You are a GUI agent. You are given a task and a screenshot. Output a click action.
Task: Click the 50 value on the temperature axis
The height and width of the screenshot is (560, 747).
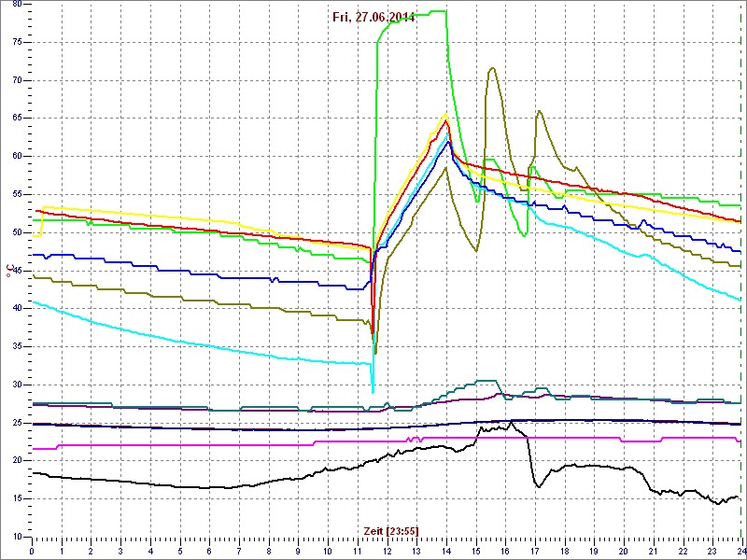pyautogui.click(x=16, y=231)
